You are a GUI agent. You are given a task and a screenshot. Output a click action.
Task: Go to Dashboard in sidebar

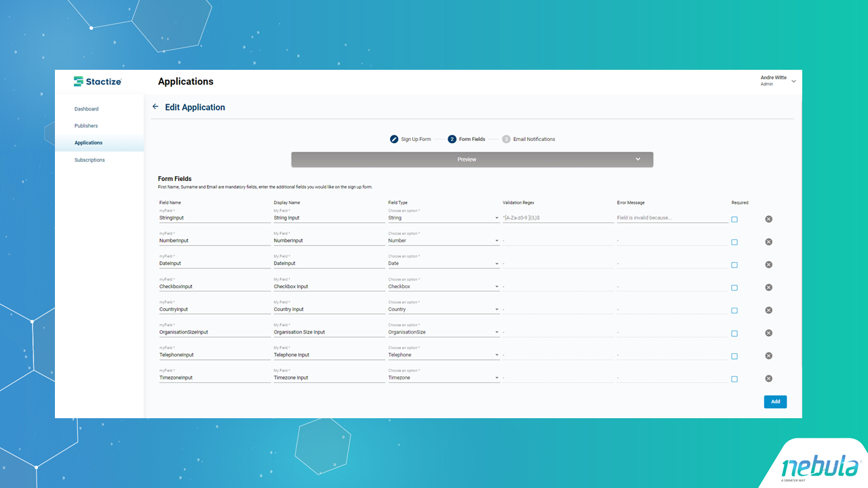[86, 108]
